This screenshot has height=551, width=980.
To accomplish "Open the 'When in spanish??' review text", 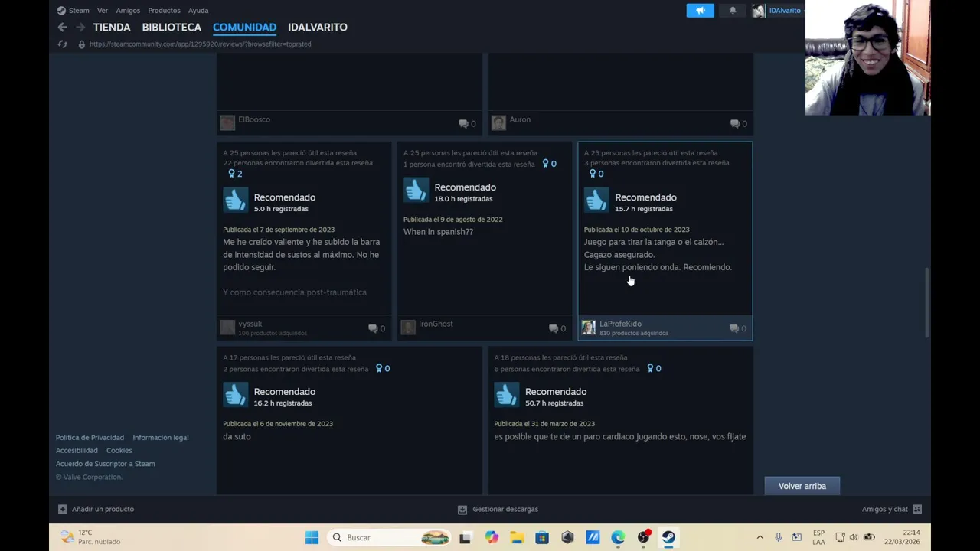I will pos(438,232).
